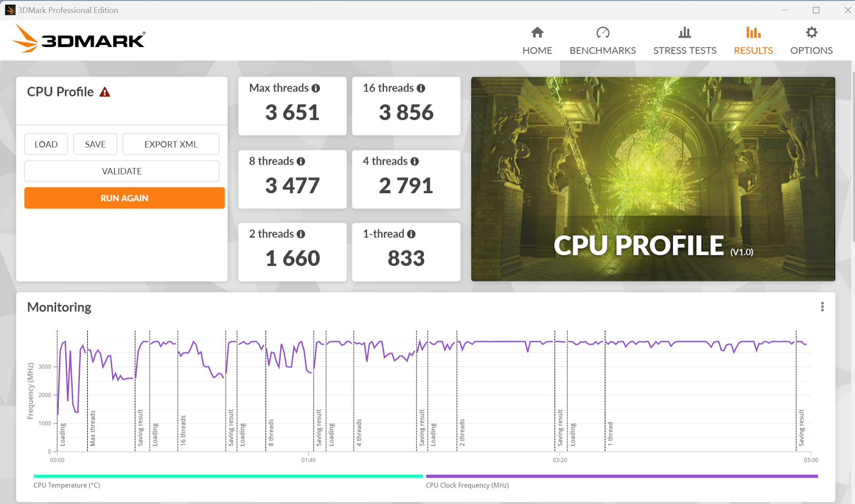Click the 3DMark logo in the header
This screenshot has width=855, height=504.
pos(79,40)
